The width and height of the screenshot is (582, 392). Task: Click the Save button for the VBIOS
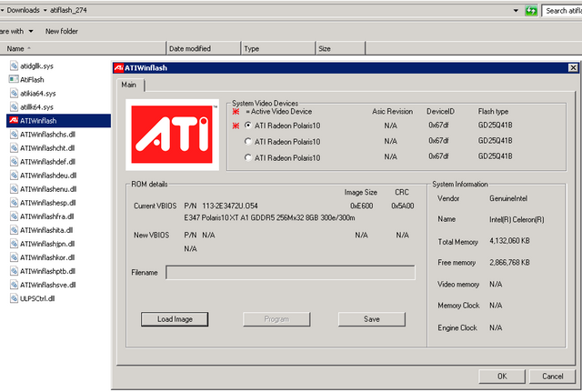point(371,319)
